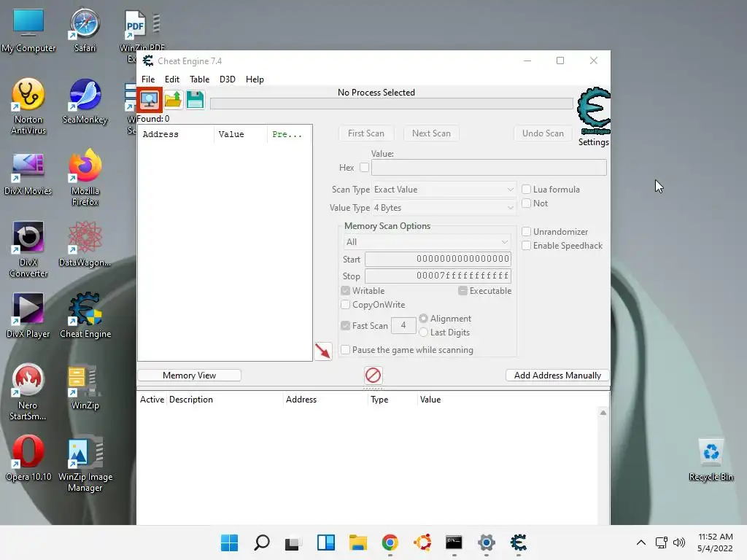
Task: Open the Edit menu
Action: 172,79
